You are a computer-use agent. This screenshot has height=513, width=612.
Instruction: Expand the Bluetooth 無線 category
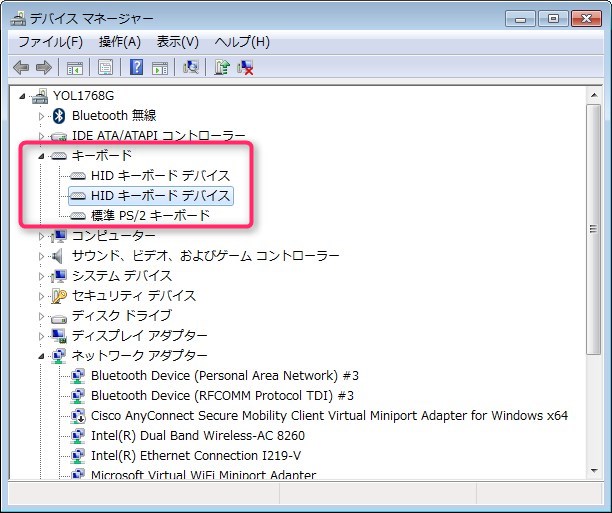tap(41, 116)
